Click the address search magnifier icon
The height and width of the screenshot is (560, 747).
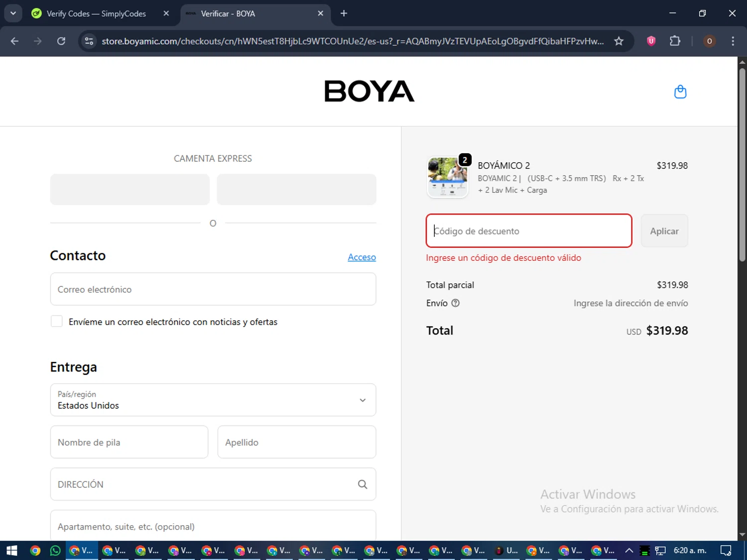pyautogui.click(x=363, y=484)
